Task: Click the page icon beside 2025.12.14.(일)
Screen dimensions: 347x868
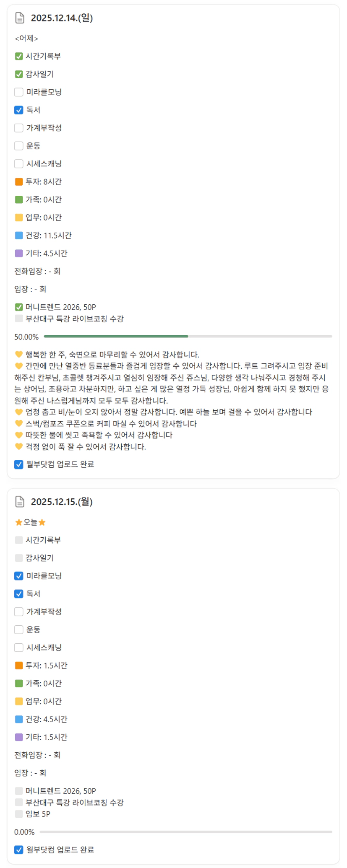Action: coord(20,18)
